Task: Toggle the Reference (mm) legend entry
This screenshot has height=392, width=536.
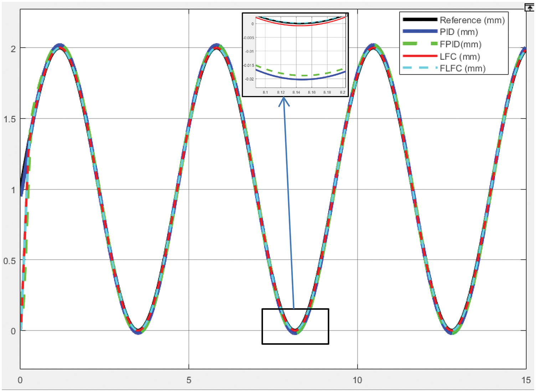Action: [x=472, y=20]
